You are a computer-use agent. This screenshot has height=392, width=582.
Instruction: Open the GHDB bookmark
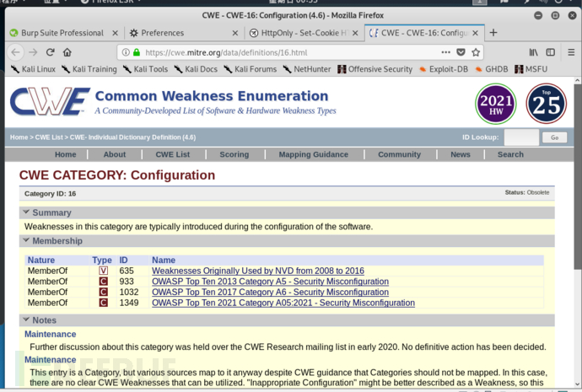click(x=492, y=69)
